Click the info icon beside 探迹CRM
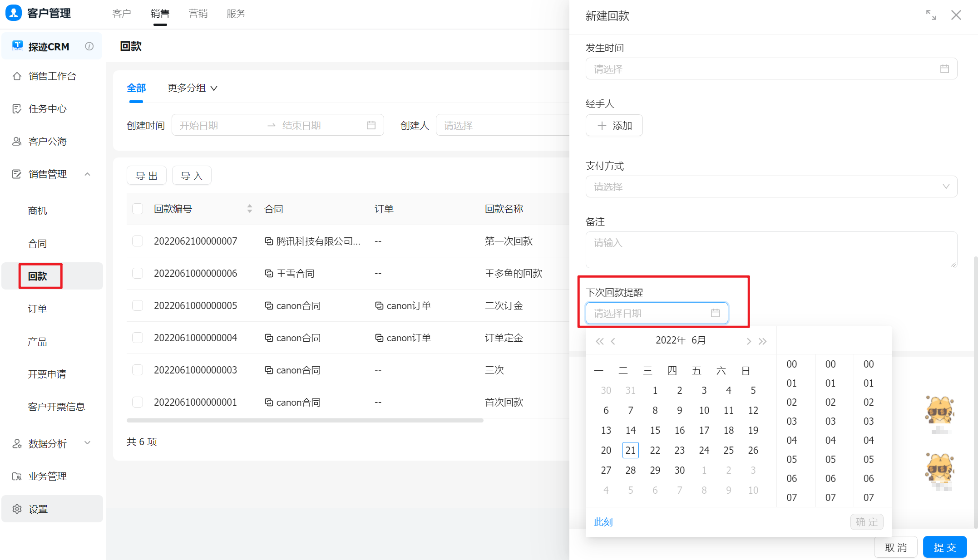 pos(89,46)
